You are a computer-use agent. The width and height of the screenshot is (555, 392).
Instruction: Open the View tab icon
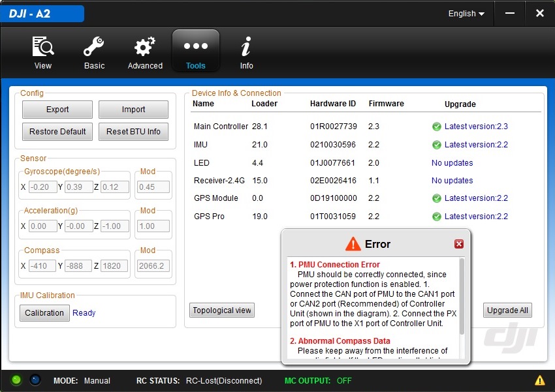point(43,52)
